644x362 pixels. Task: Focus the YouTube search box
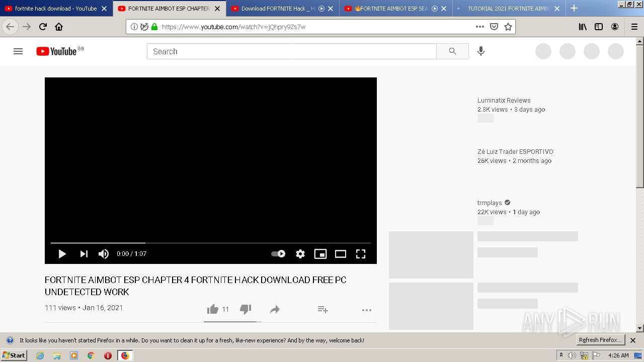pyautogui.click(x=291, y=51)
